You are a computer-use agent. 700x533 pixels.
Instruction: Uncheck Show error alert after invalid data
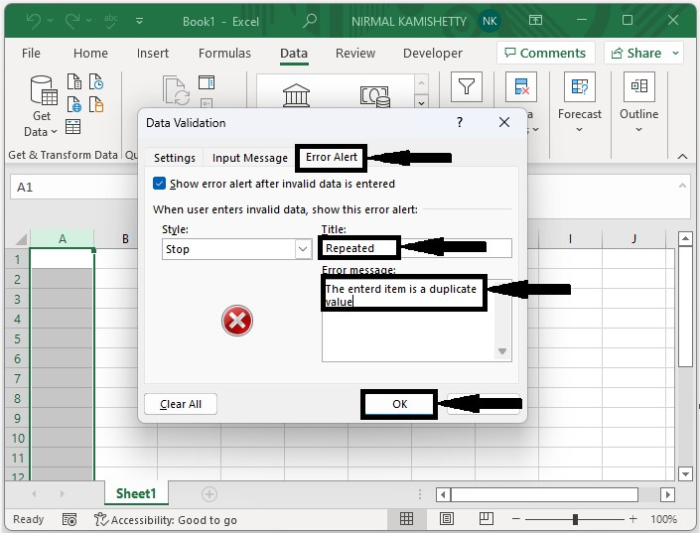point(159,183)
